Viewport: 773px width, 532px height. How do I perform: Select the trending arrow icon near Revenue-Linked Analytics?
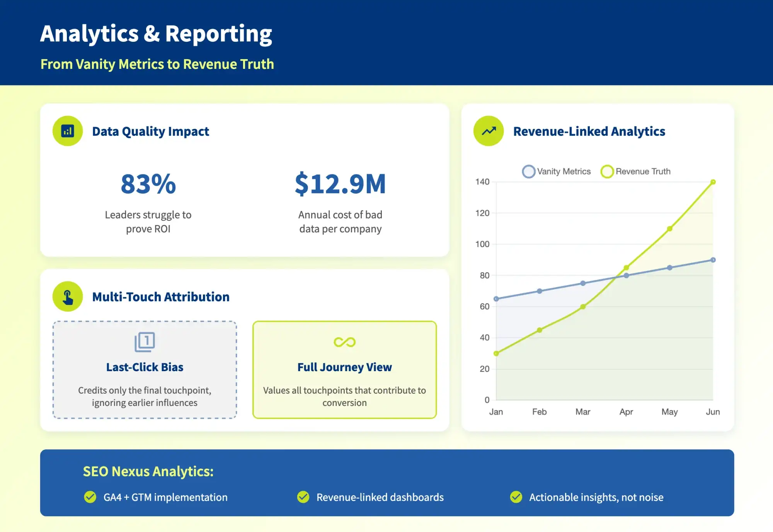pos(488,131)
